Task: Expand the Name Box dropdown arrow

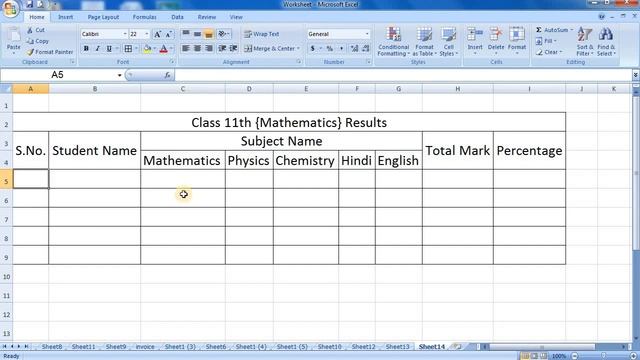Action: [120, 75]
